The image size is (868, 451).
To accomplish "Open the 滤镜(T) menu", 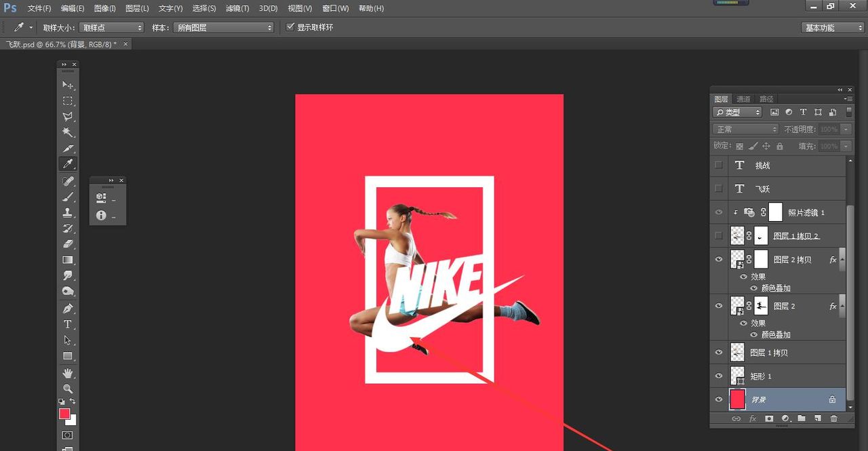I will point(237,8).
